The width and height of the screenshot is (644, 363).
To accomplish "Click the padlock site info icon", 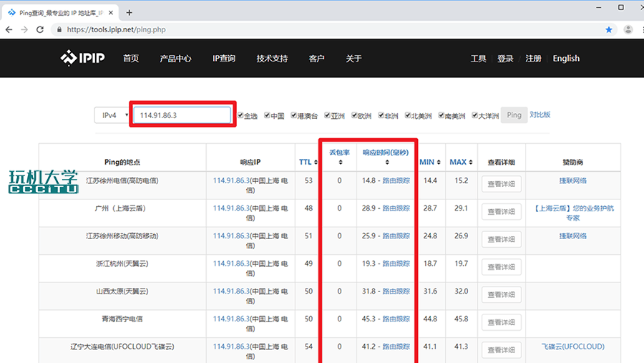I will pos(59,30).
